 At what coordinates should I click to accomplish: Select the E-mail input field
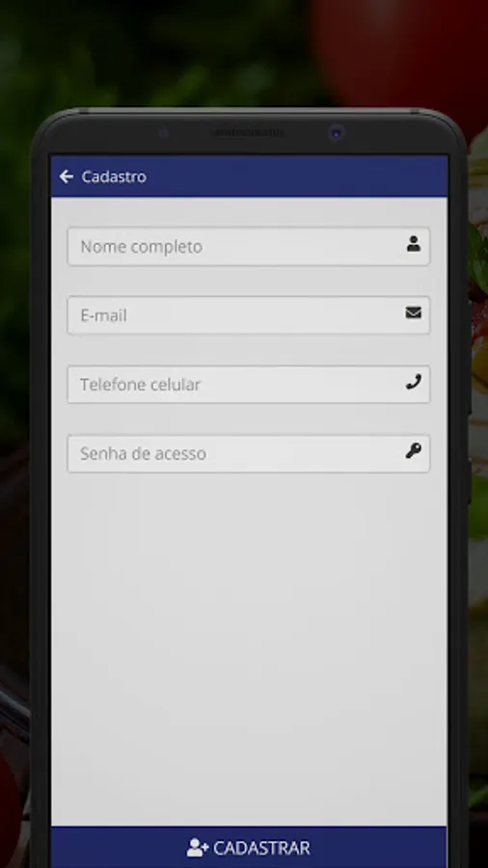coord(249,315)
